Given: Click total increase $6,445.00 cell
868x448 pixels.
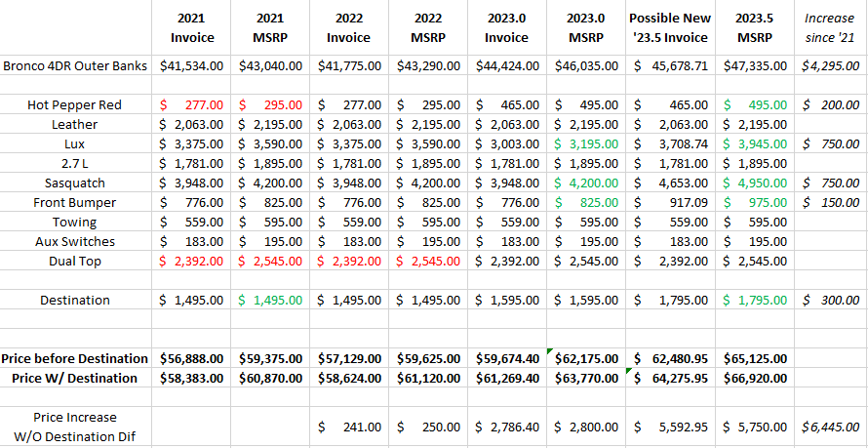Looking at the screenshot, I should pyautogui.click(x=831, y=427).
